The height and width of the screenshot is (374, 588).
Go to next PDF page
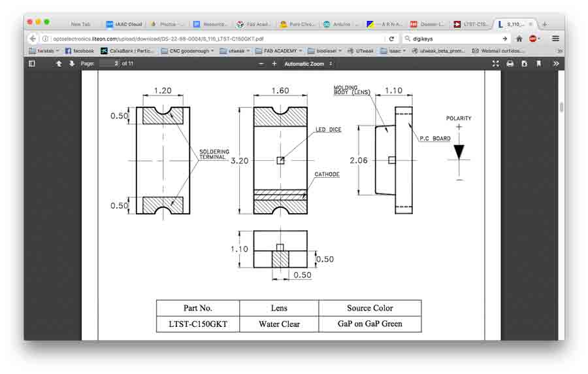(72, 63)
